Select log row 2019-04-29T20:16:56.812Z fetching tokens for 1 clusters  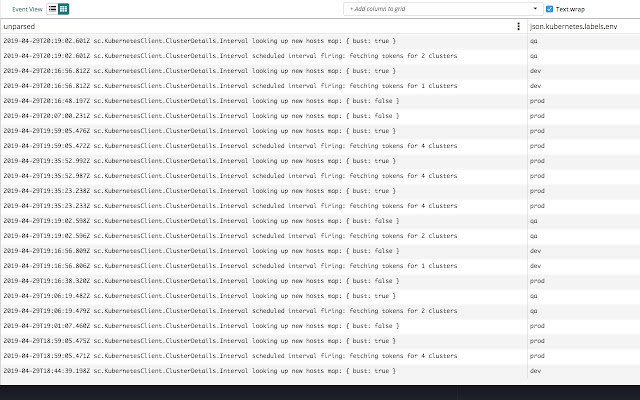click(320, 86)
